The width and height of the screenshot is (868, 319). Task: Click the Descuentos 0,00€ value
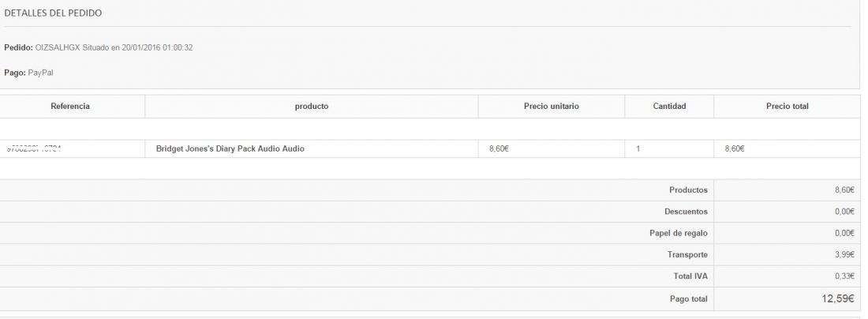(844, 212)
